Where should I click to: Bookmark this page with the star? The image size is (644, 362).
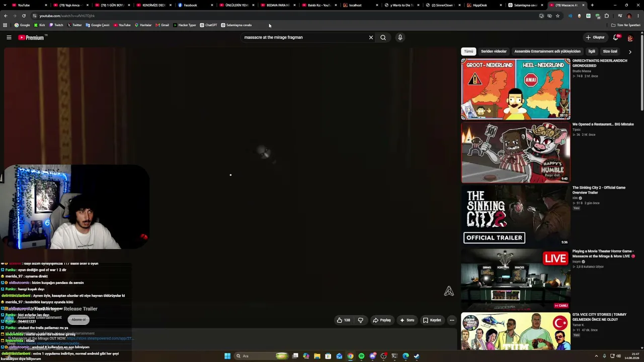tap(557, 16)
